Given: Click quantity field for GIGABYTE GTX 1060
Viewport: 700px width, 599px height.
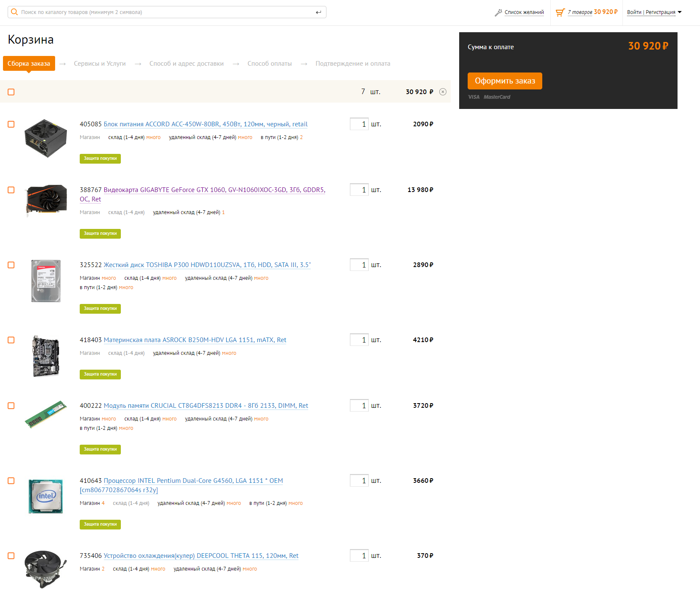Looking at the screenshot, I should 359,190.
